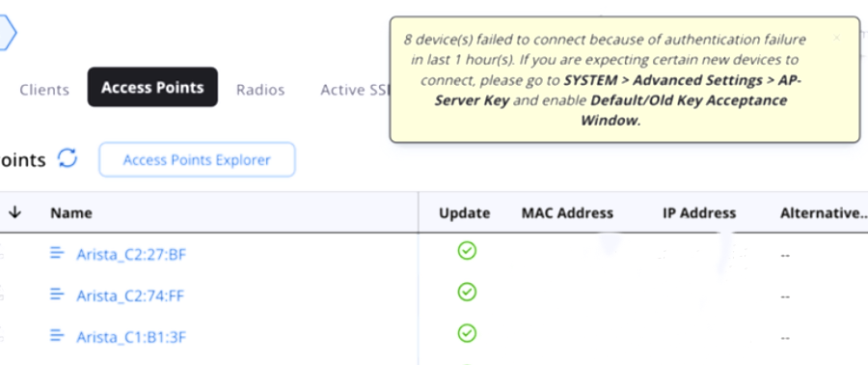Open the Radios tab
Image resolution: width=868 pixels, height=365 pixels.
click(x=260, y=90)
